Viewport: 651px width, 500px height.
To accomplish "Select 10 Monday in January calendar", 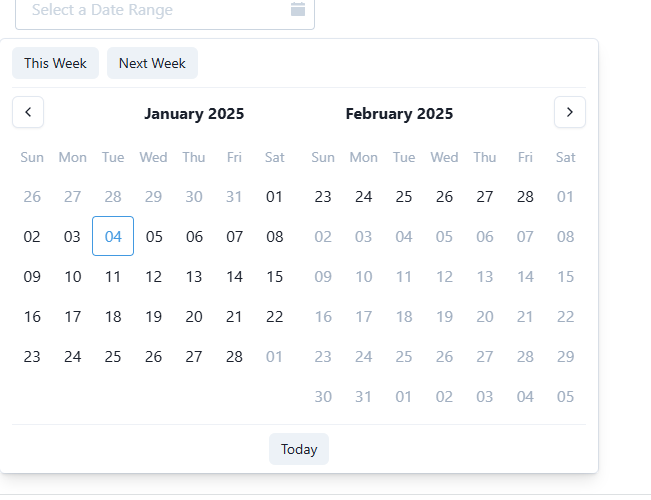I will [73, 277].
